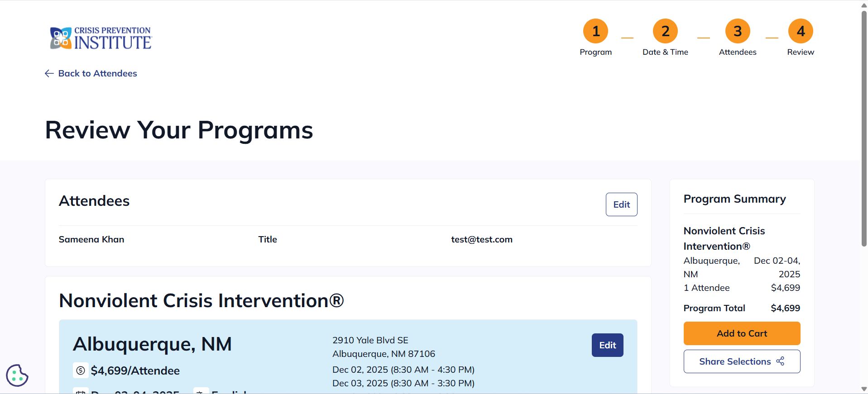Click the scrollbar down arrow
The width and height of the screenshot is (868, 394).
click(864, 389)
